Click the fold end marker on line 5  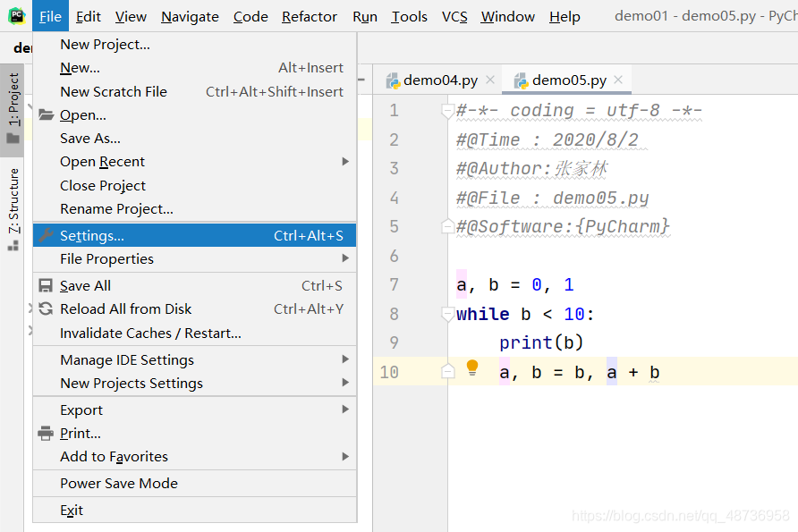click(x=447, y=226)
